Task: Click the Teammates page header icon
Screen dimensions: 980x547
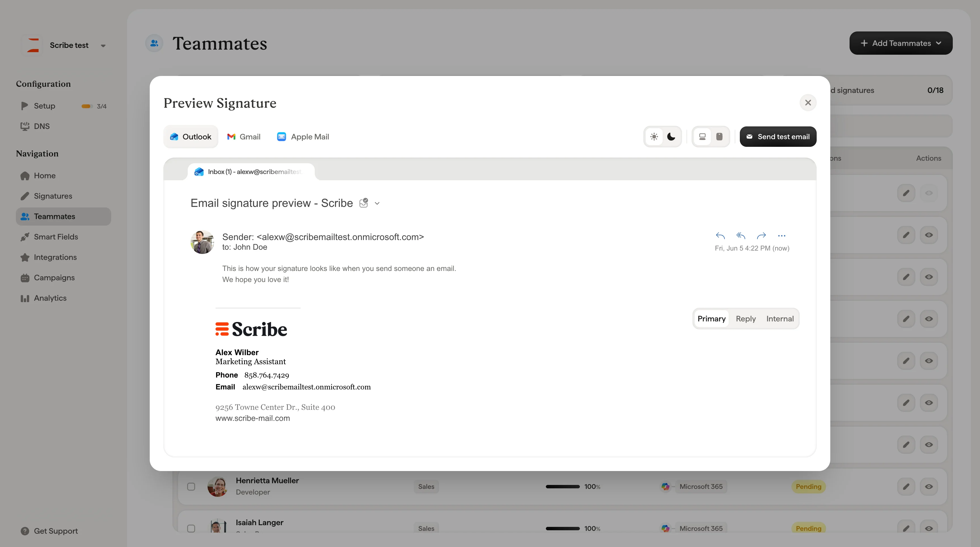Action: pyautogui.click(x=154, y=43)
